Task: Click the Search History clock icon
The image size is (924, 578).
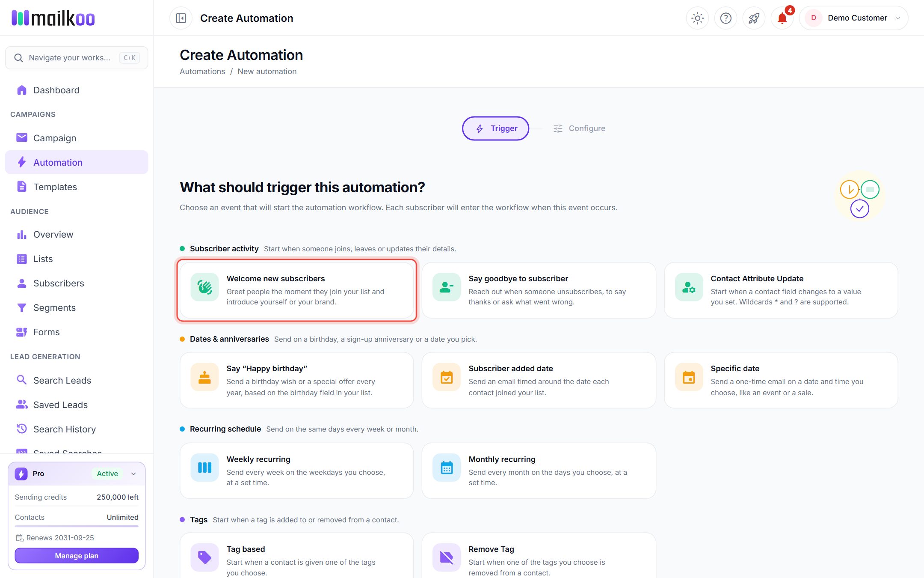Action: [21, 429]
